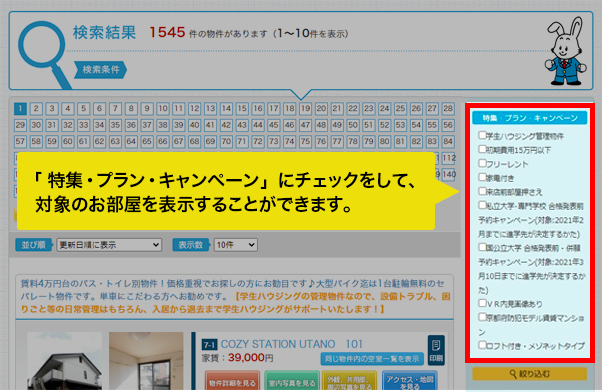Open the building exterior photo thumbnail

click(64, 361)
